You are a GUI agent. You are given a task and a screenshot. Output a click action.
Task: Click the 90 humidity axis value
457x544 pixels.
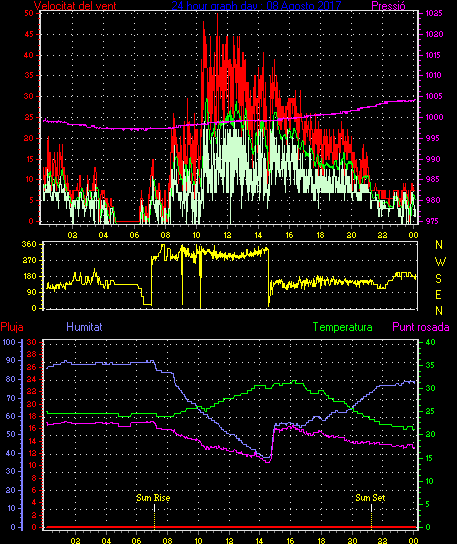pos(11,360)
